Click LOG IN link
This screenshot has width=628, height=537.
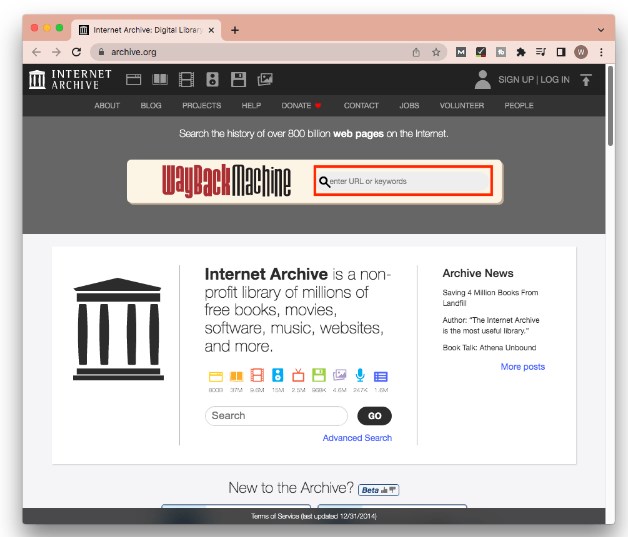click(x=555, y=80)
